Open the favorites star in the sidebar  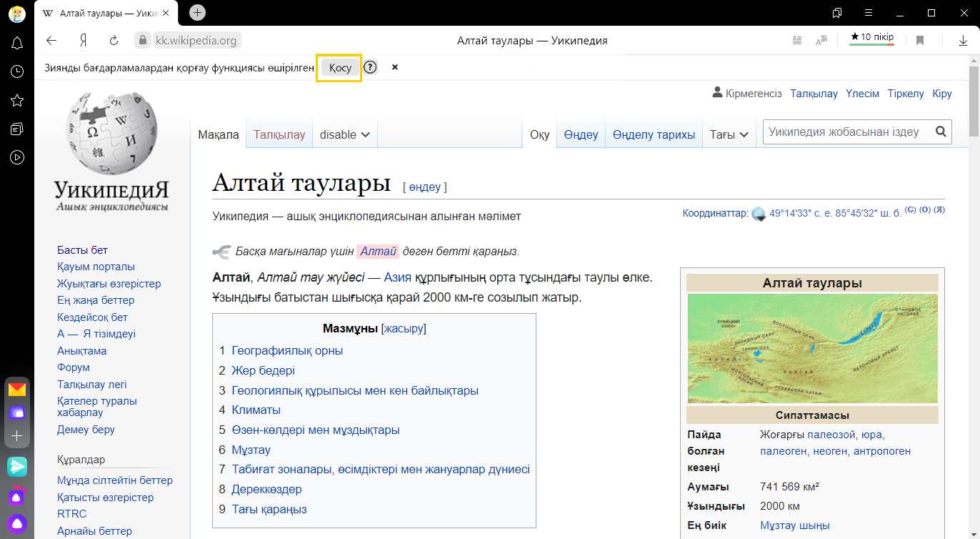[x=17, y=101]
